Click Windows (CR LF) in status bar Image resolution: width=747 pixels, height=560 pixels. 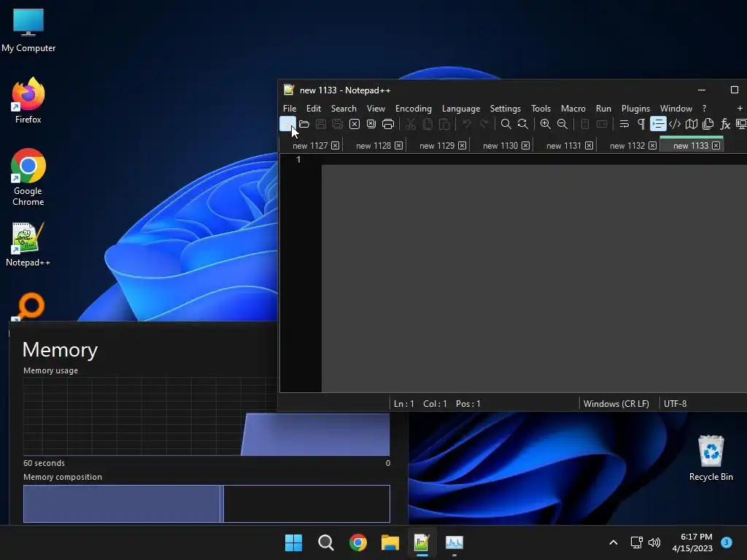coord(616,404)
